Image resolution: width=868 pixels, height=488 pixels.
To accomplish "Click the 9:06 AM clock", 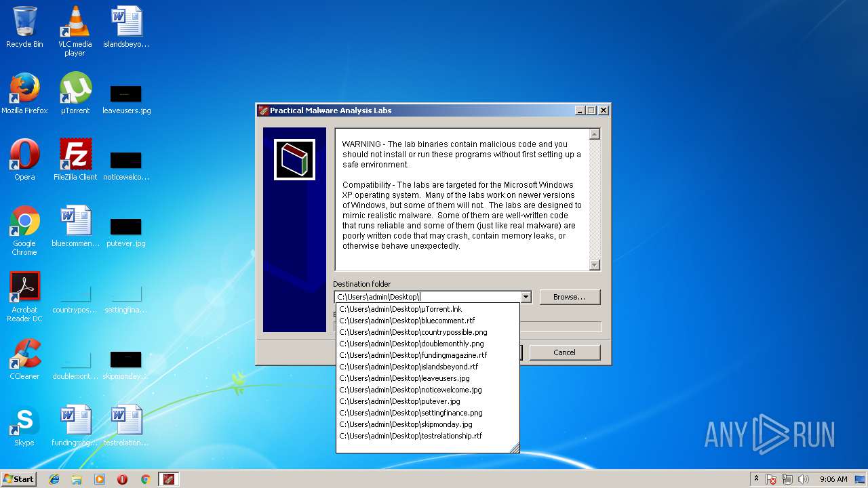I will [x=833, y=479].
